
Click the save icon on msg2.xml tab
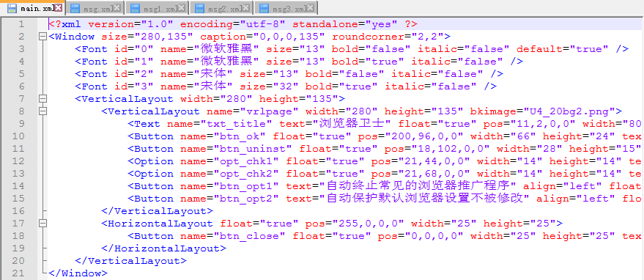(x=199, y=8)
